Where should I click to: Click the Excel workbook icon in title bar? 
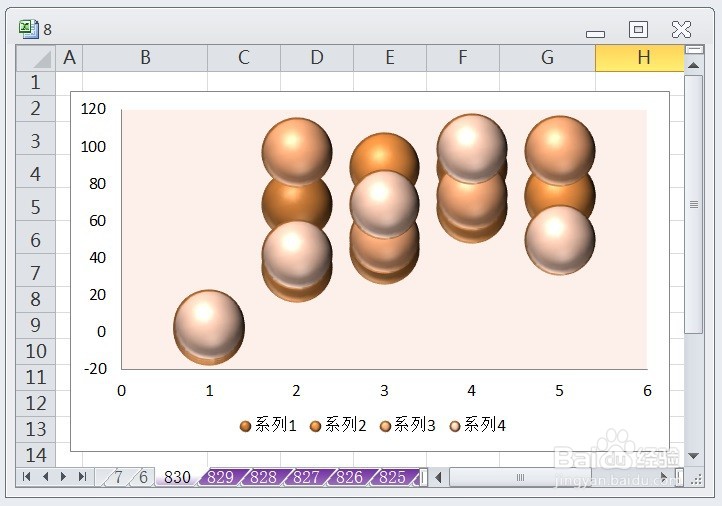click(29, 29)
